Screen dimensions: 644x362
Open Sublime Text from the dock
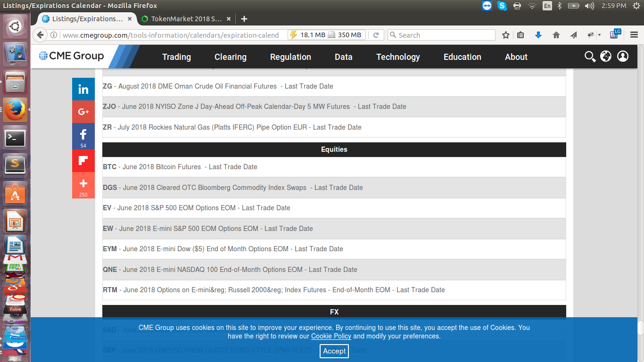pos(15,165)
